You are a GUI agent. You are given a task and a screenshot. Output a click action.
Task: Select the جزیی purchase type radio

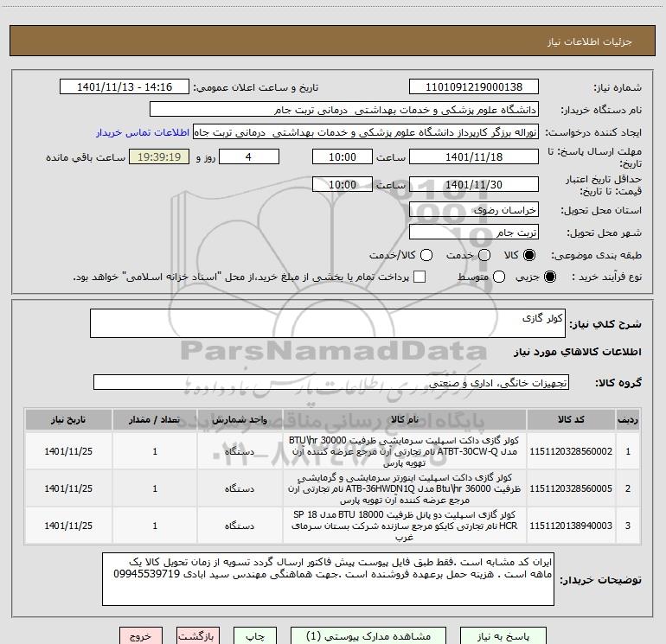(549, 277)
